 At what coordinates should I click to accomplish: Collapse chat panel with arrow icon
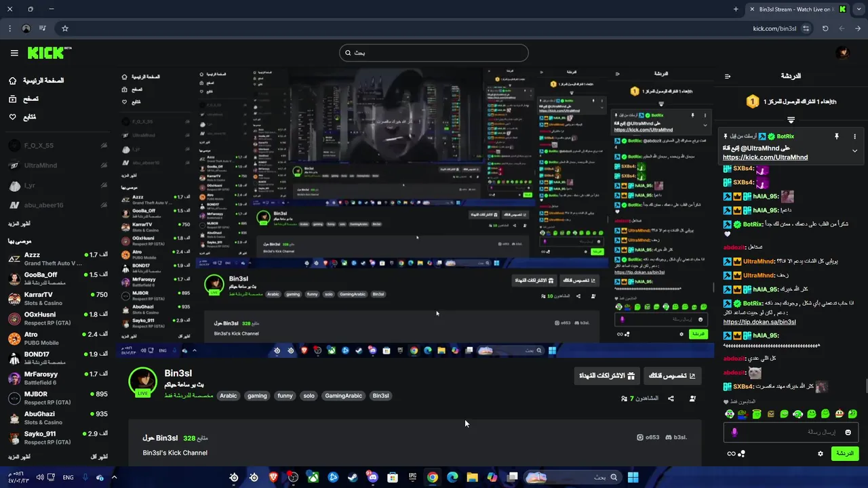tap(728, 77)
